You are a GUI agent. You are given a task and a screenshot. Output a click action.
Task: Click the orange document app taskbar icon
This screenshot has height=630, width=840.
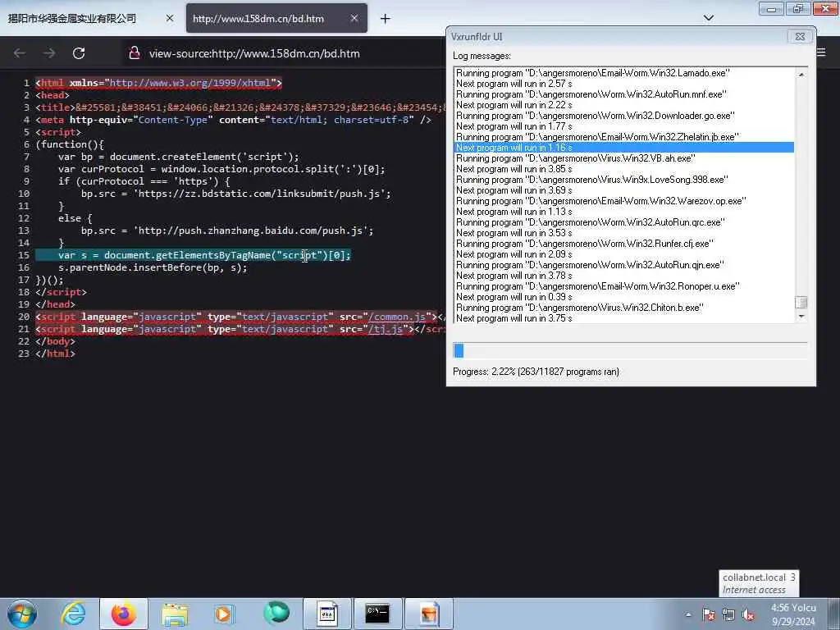(428, 614)
